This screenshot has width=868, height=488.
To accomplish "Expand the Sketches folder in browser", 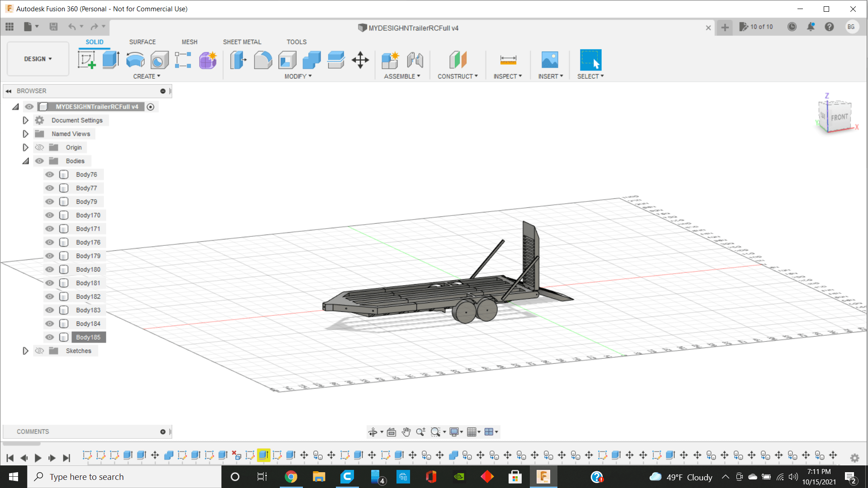I will coord(25,350).
